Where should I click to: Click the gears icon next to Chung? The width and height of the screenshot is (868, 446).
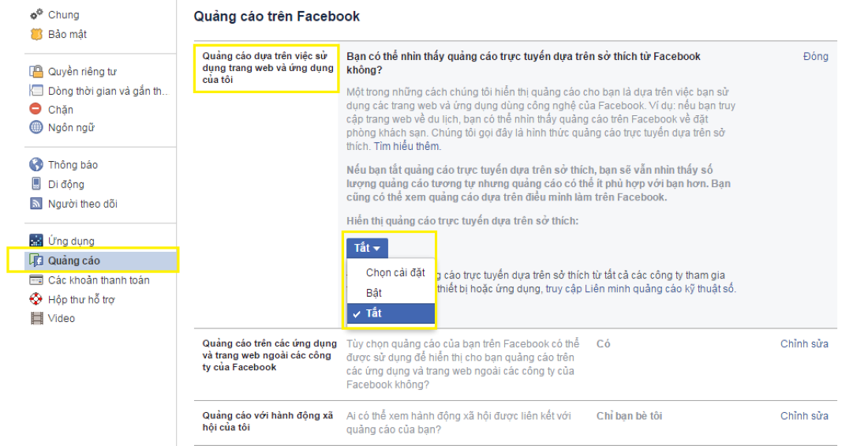point(36,15)
